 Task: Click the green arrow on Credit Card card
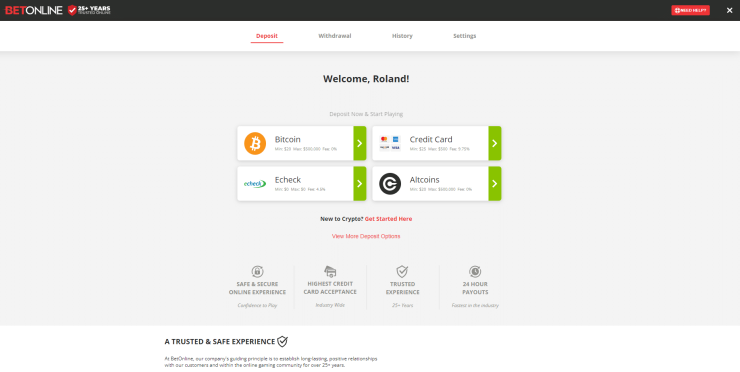495,143
